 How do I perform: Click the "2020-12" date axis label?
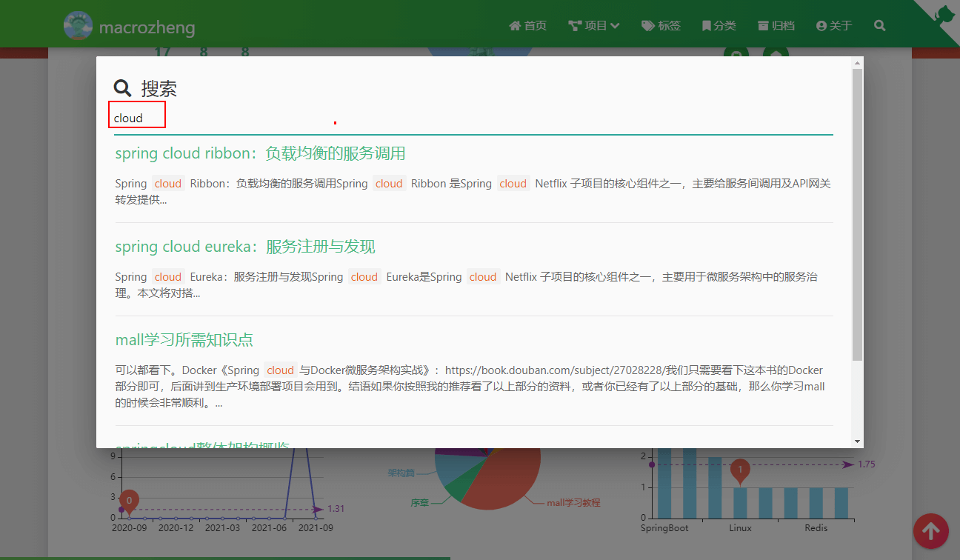coord(176,528)
